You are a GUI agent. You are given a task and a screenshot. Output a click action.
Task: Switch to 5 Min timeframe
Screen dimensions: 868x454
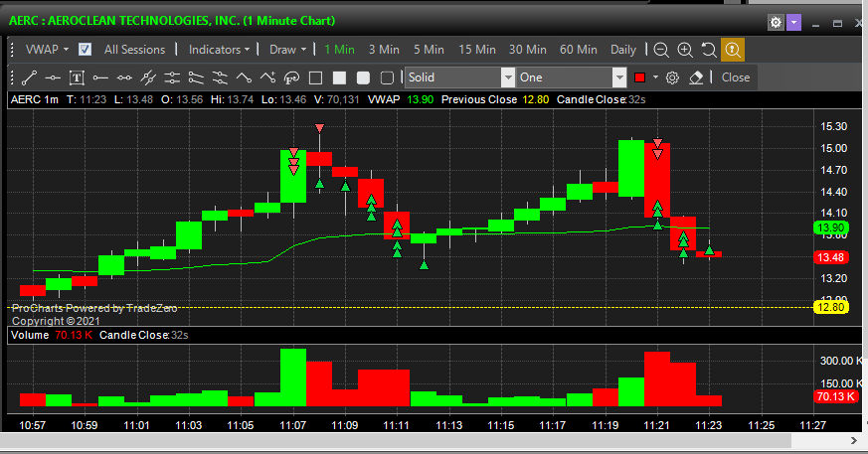click(429, 50)
